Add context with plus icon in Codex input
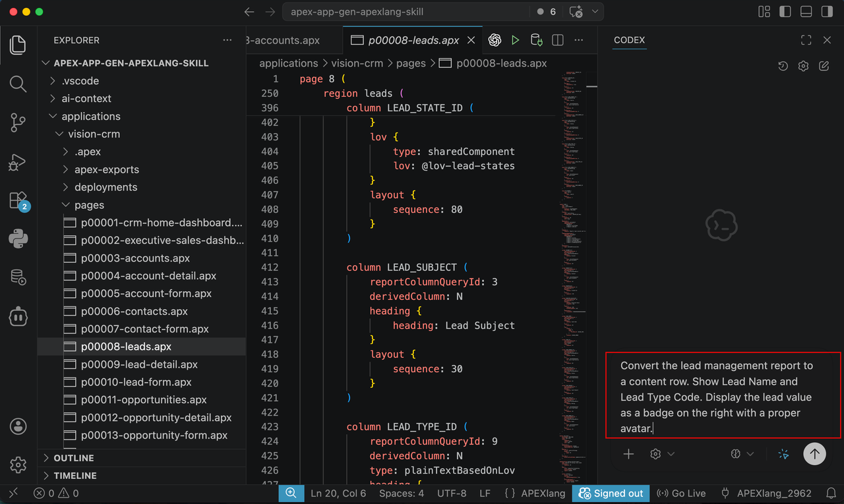Image resolution: width=844 pixels, height=504 pixels. [x=628, y=454]
